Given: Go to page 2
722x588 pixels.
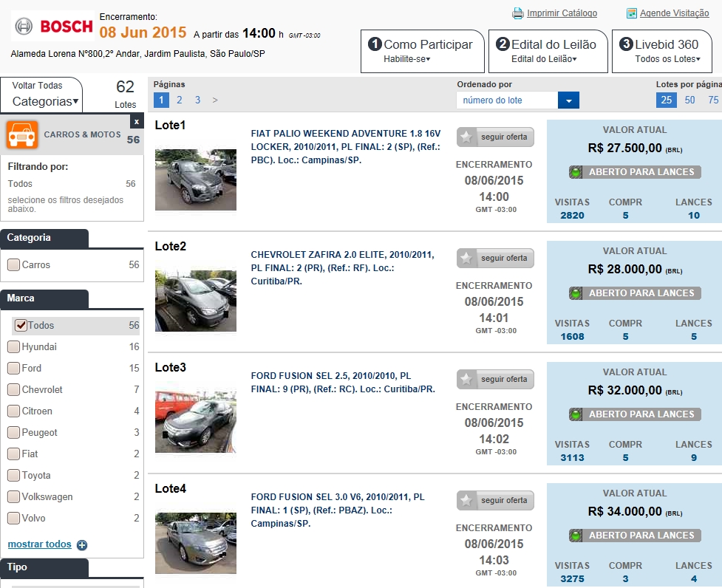Looking at the screenshot, I should [x=180, y=100].
